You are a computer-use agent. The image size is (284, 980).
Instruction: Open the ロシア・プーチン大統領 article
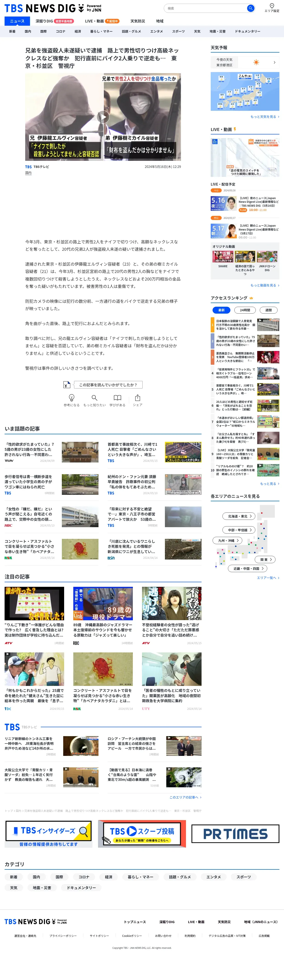point(154,746)
